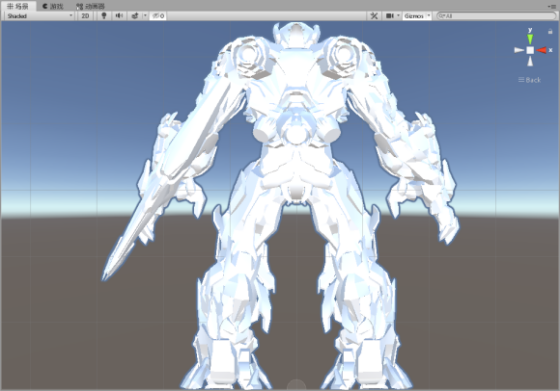560x391 pixels.
Task: Toggle scene effects icon in toolbar
Action: pyautogui.click(x=135, y=16)
